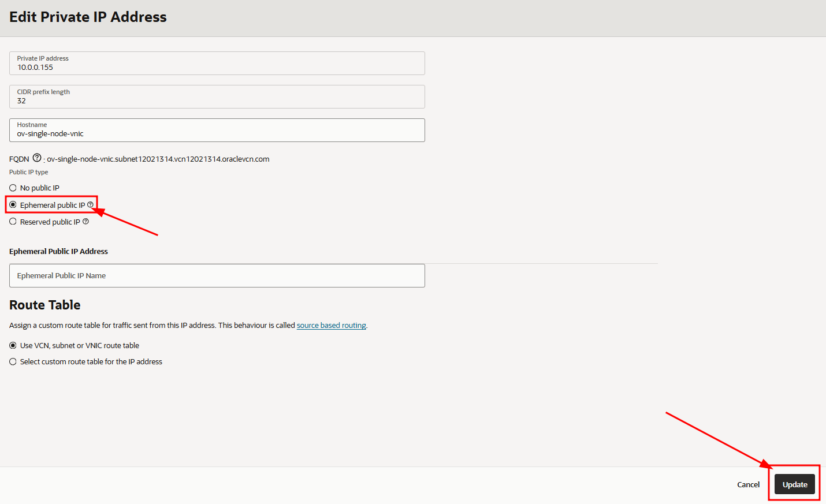
Task: Click the Cancel button
Action: 748,484
